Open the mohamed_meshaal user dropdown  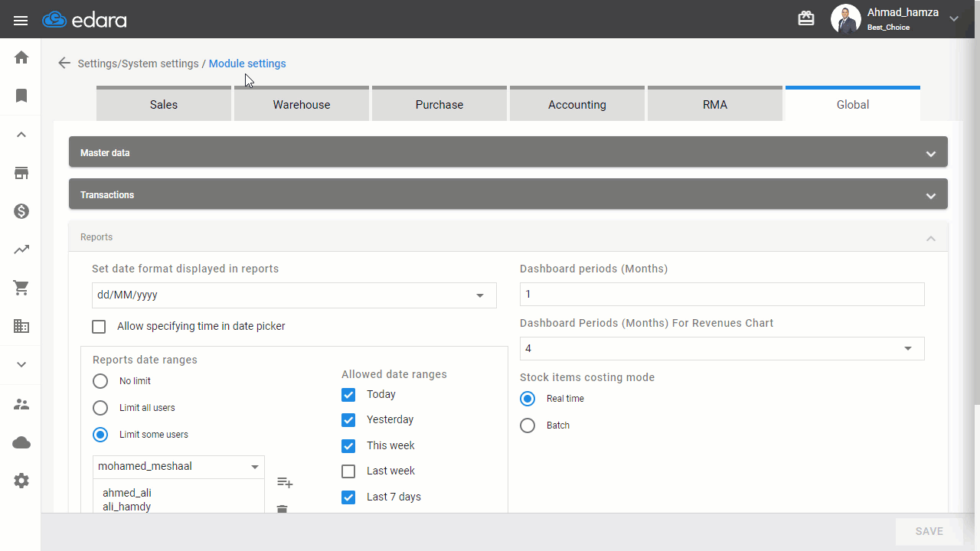[178, 467]
